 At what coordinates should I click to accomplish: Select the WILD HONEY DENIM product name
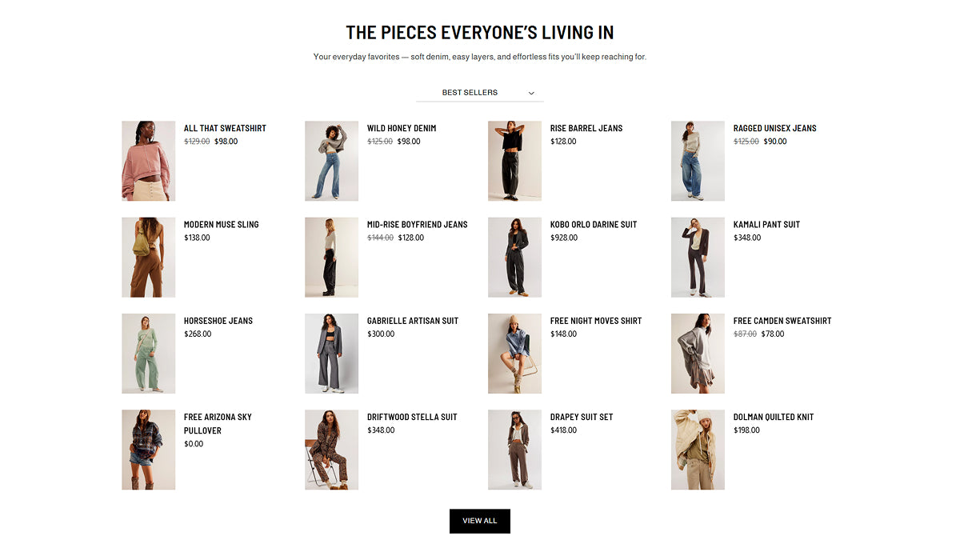pos(402,128)
